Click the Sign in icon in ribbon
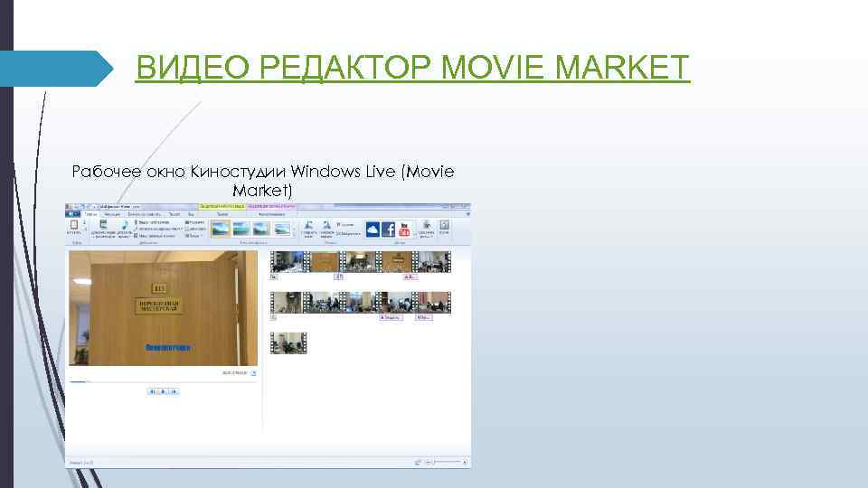This screenshot has height=488, width=868. (x=444, y=227)
